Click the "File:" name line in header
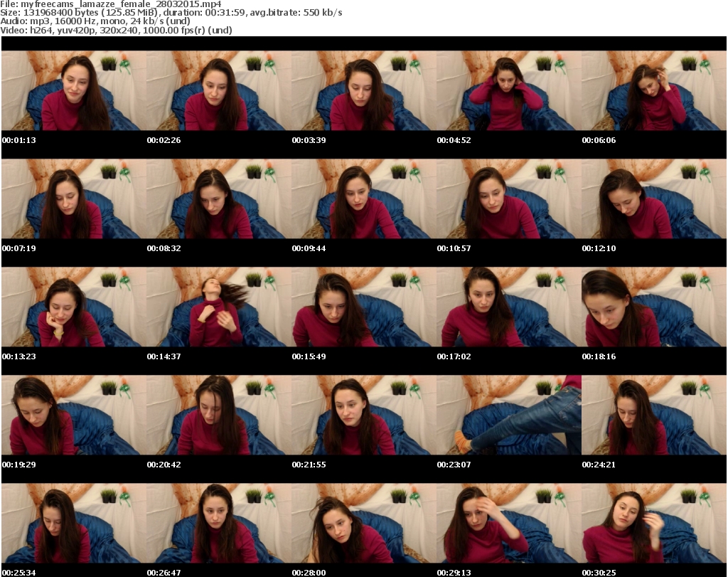728x577 pixels. (111, 4)
